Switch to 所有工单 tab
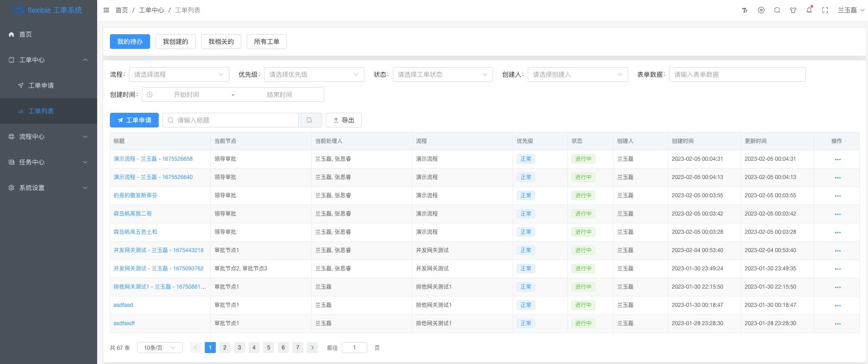Image resolution: width=868 pixels, height=364 pixels. [x=267, y=42]
